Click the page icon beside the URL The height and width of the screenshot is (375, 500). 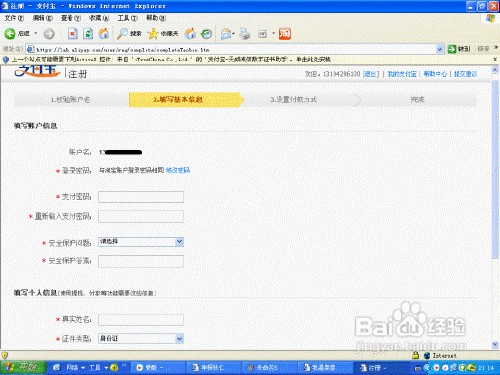click(x=30, y=49)
